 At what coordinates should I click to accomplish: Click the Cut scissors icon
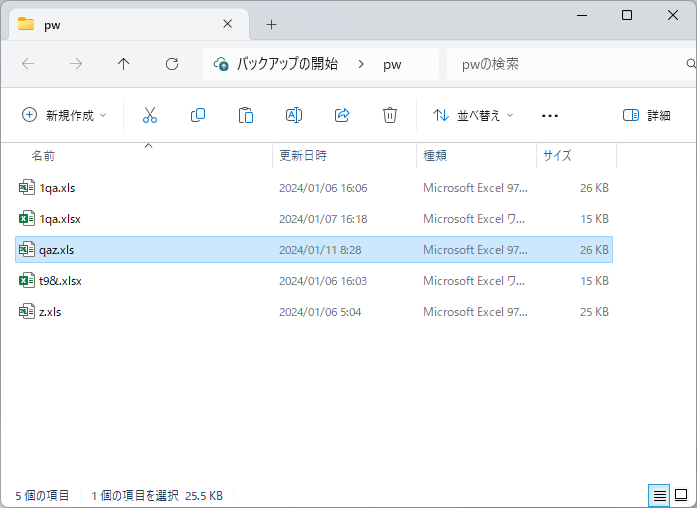point(150,115)
